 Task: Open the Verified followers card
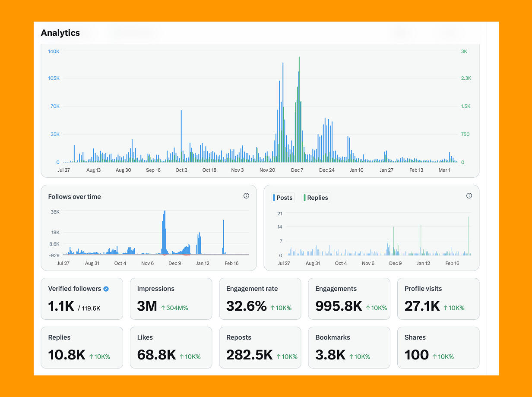click(82, 299)
